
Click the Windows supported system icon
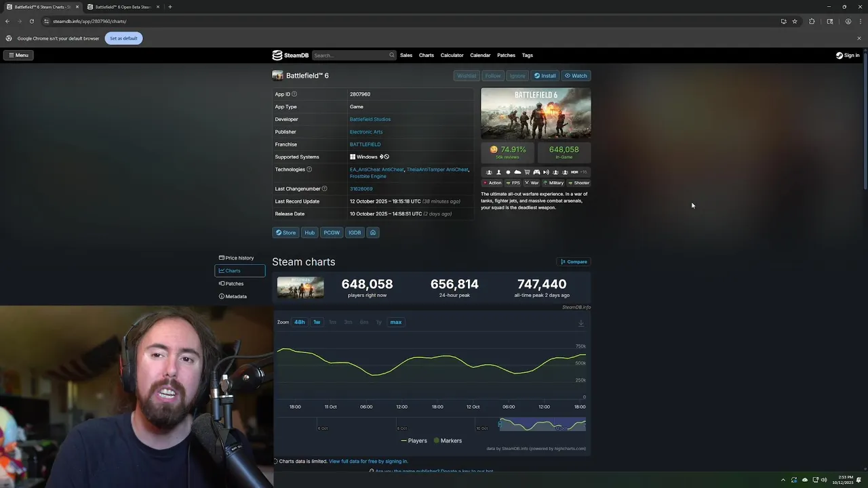(x=353, y=157)
